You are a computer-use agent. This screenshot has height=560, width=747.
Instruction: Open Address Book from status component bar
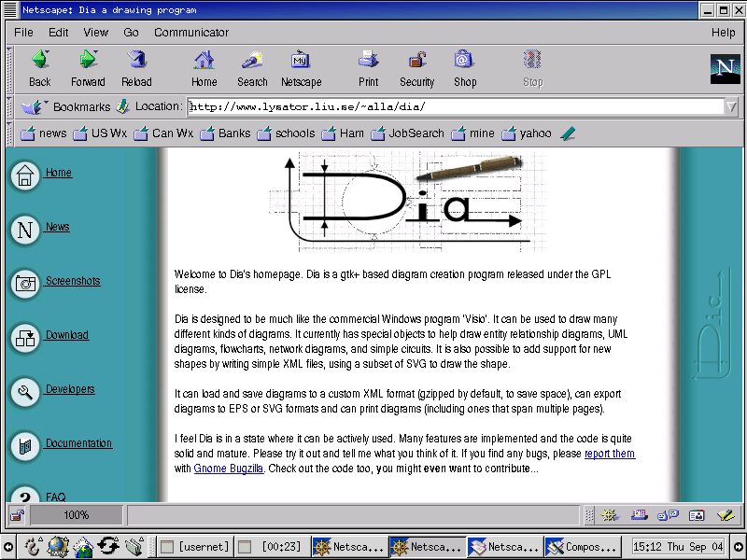[697, 515]
